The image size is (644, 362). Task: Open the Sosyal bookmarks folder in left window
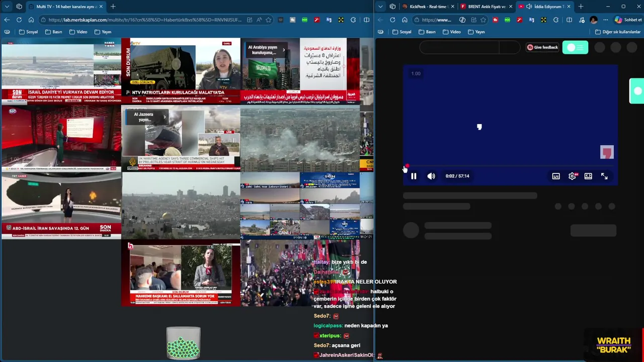29,32
